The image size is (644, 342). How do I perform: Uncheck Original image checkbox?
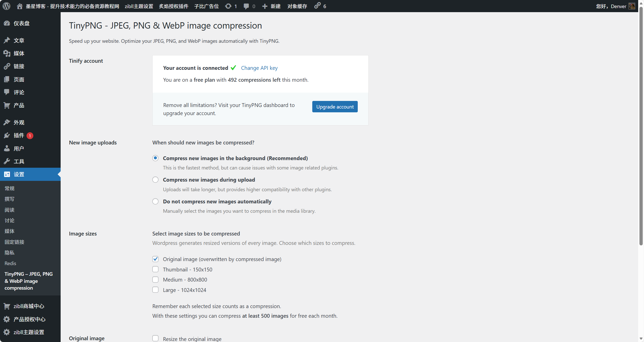click(155, 259)
